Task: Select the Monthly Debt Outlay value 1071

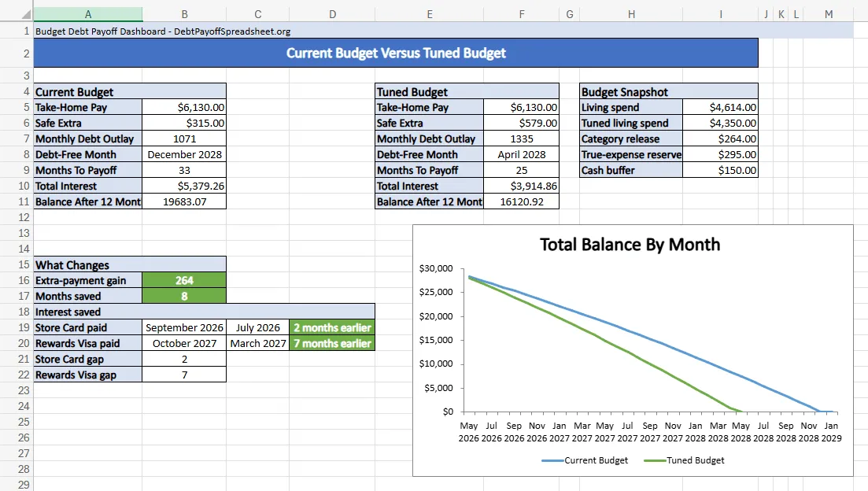Action: tap(184, 139)
